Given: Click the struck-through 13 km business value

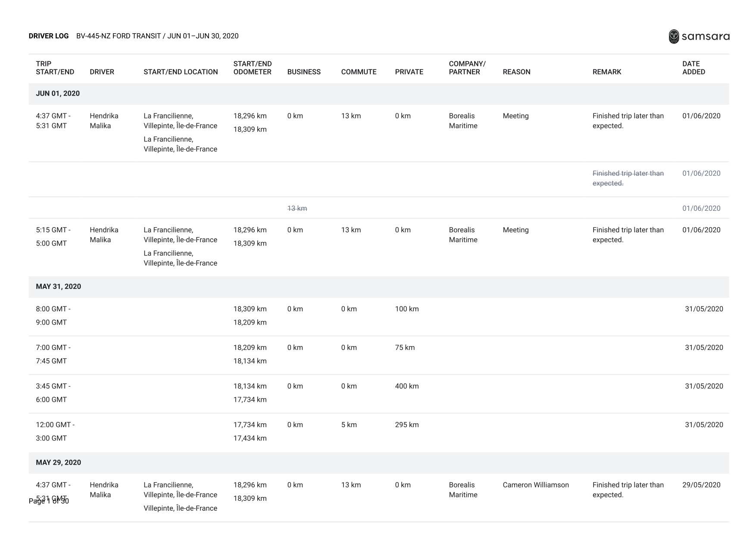Looking at the screenshot, I should coord(297,209).
